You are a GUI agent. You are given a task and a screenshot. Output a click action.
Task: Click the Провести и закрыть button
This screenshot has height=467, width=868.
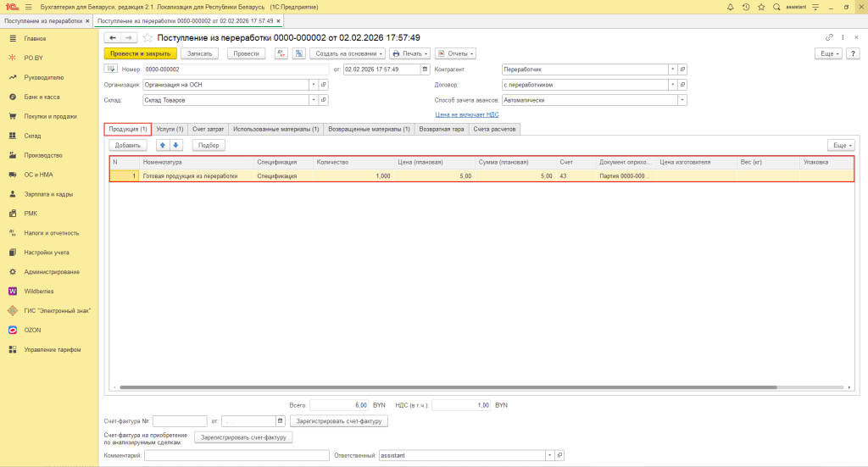(x=140, y=53)
